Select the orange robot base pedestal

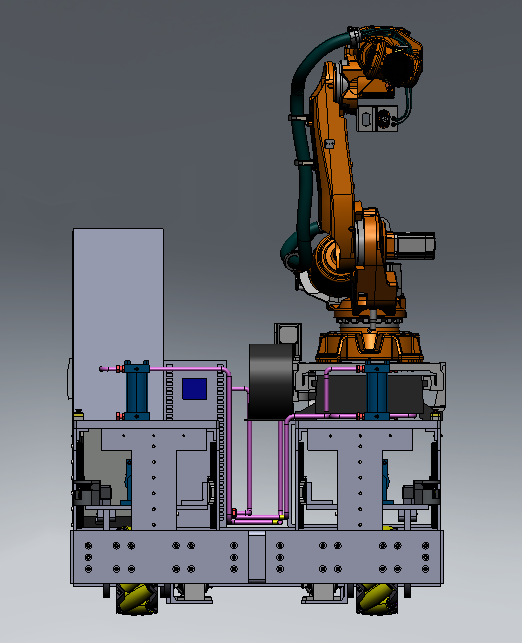369,346
